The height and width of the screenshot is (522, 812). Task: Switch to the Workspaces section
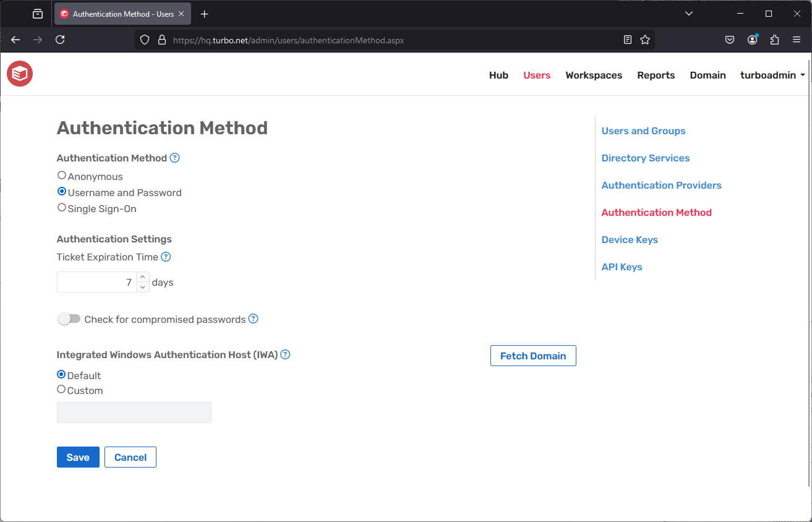coord(593,75)
